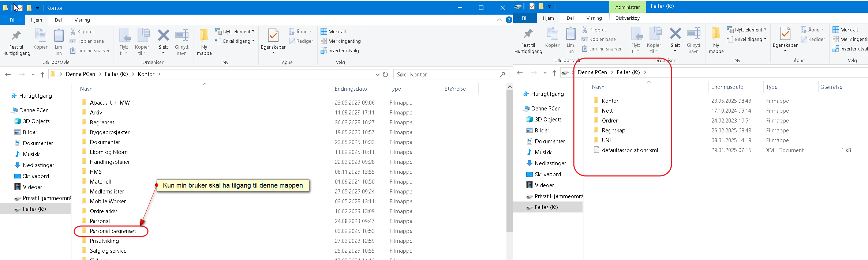Click the refresh button beside left address bar
Viewport: 868px width, 260px height.
(x=385, y=75)
